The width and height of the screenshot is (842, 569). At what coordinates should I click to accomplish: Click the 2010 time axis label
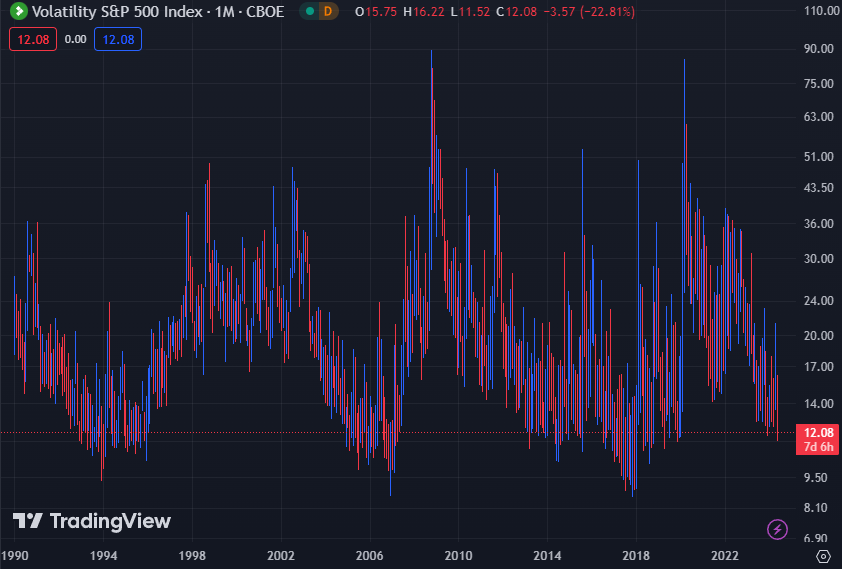tap(459, 556)
